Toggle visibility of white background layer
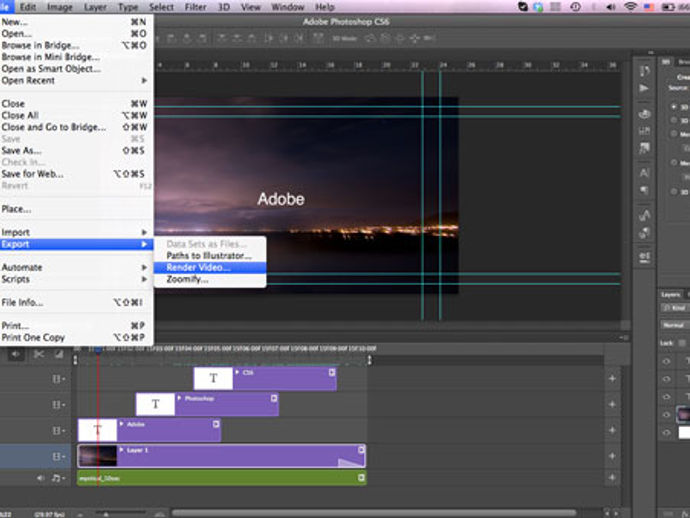The image size is (690, 518). tap(666, 432)
